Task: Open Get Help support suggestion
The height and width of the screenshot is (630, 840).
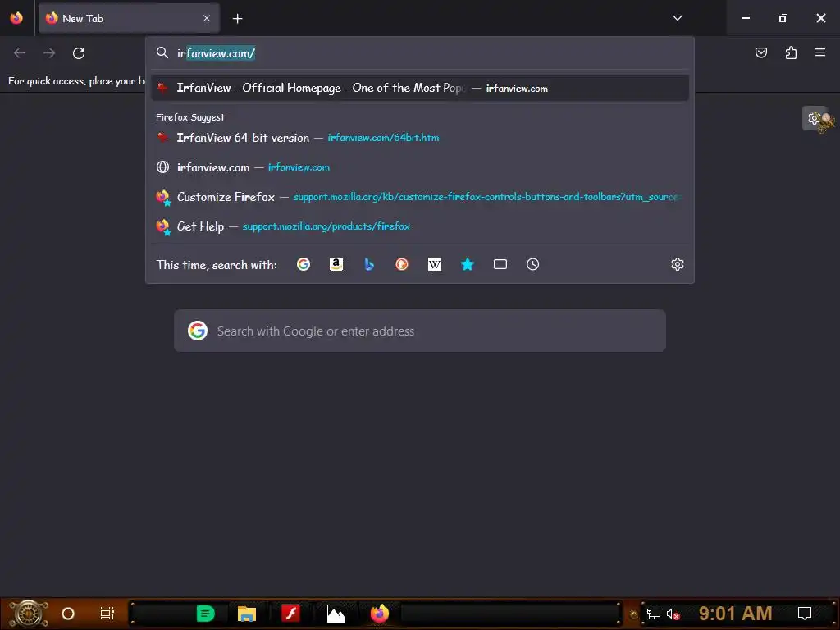Action: coord(419,226)
